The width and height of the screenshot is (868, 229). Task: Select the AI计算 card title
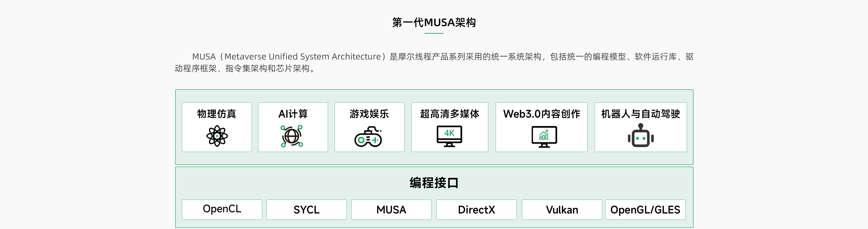(x=293, y=114)
